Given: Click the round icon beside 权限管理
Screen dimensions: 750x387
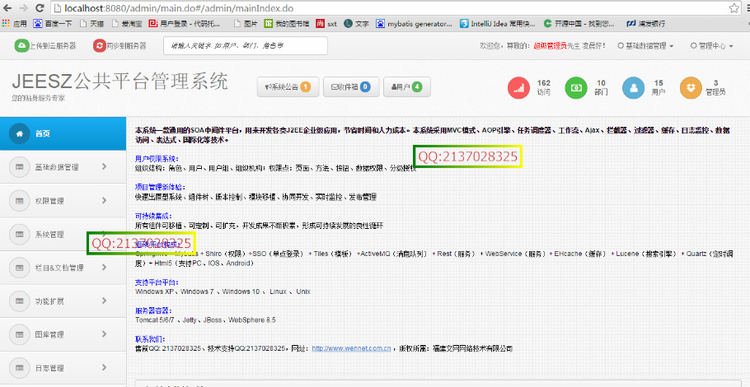Looking at the screenshot, I should click(20, 201).
